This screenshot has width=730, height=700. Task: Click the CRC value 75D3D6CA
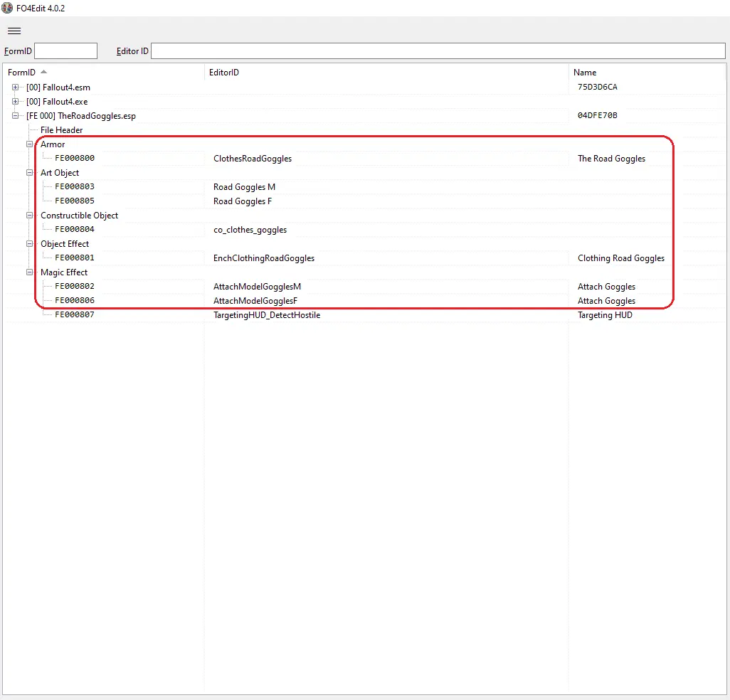[598, 87]
